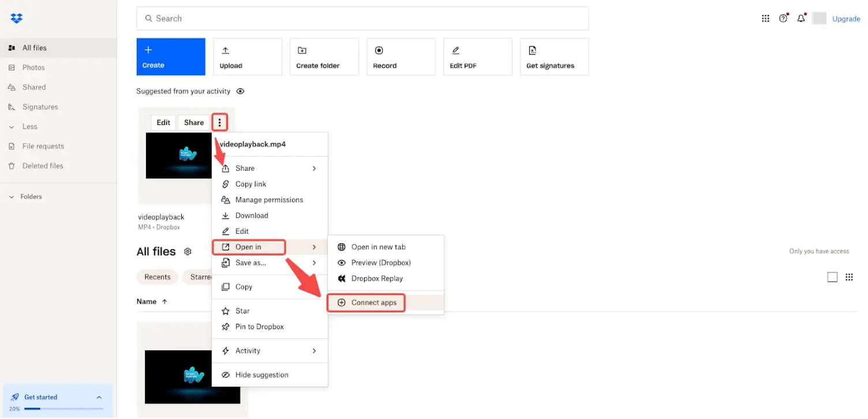Toggle the file selection checkbox
Viewport: 868px width, 419px height.
[832, 277]
